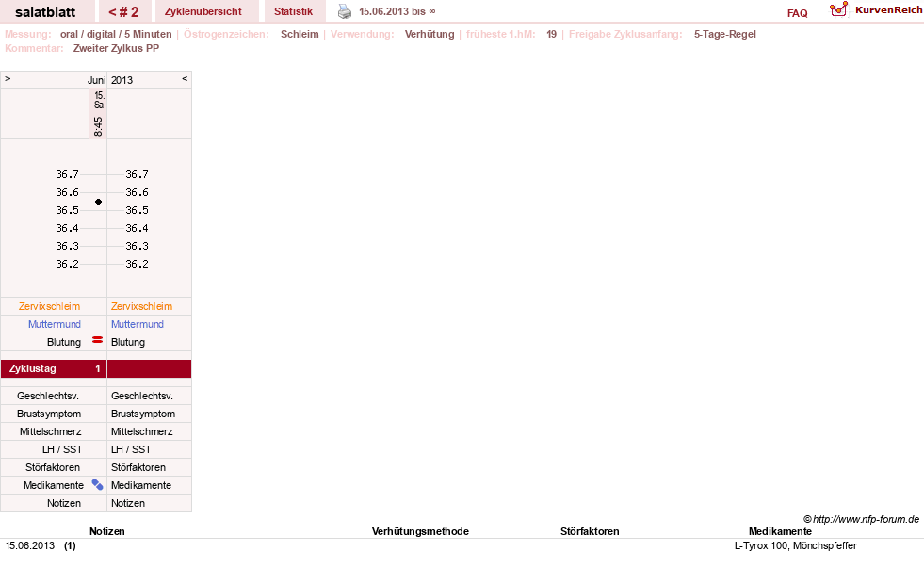Viewport: 924px width, 568px height.
Task: Click the 'Schleim' Östrogenzeichen value
Action: (x=300, y=34)
